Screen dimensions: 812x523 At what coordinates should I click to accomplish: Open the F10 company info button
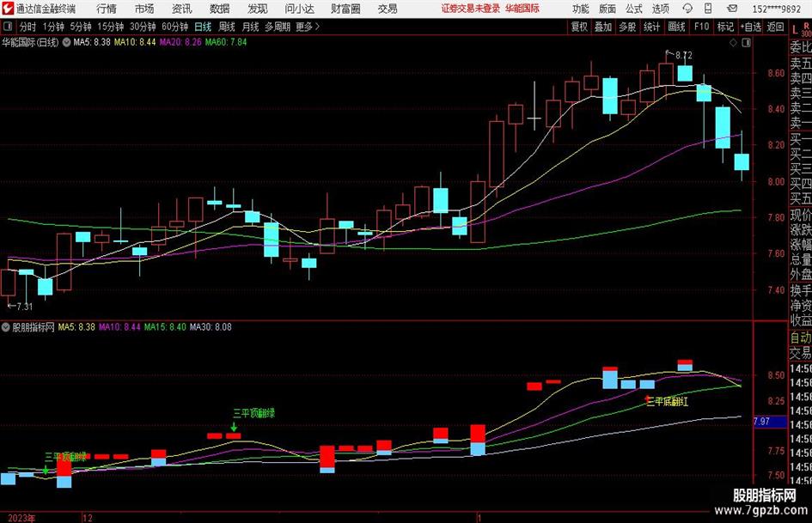(701, 27)
